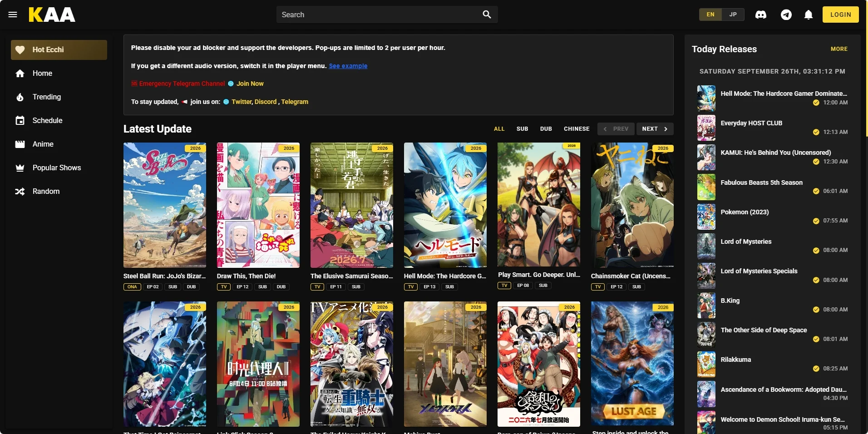Click the Schedule calendar icon
This screenshot has height=434, width=868.
click(20, 121)
